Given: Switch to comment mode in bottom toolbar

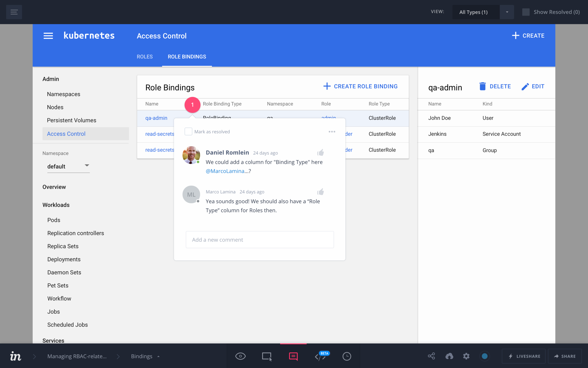Looking at the screenshot, I should click(x=293, y=356).
